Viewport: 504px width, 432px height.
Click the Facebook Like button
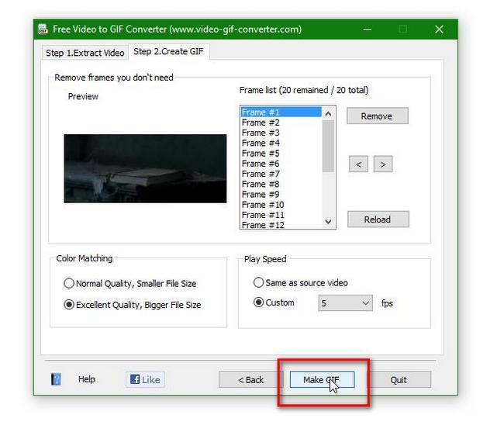click(145, 379)
